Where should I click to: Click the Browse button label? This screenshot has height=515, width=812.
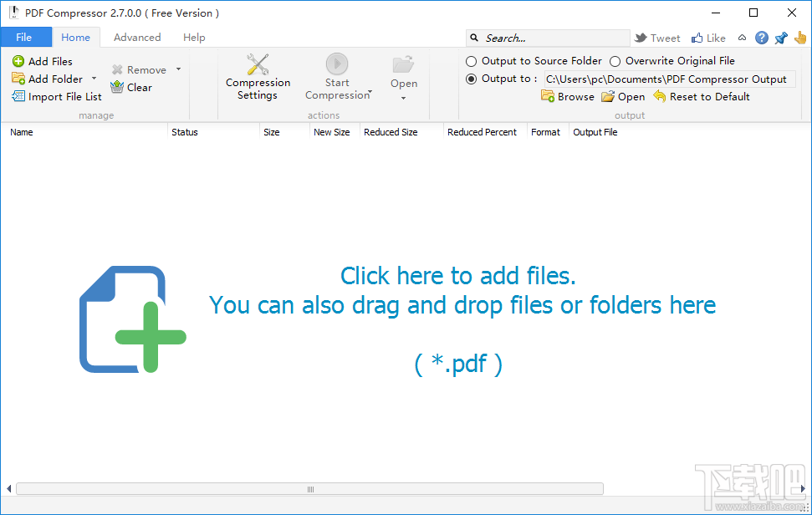click(576, 97)
